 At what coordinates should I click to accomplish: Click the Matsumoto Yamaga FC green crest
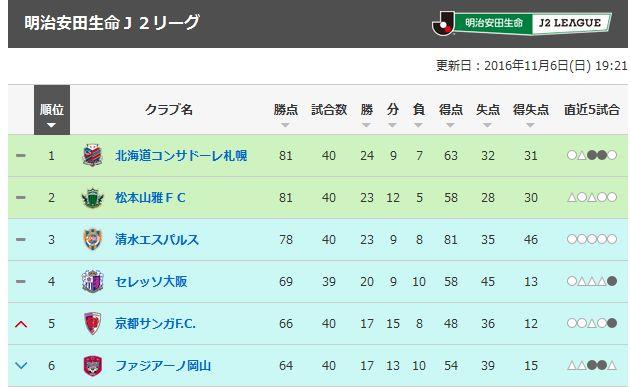point(93,198)
